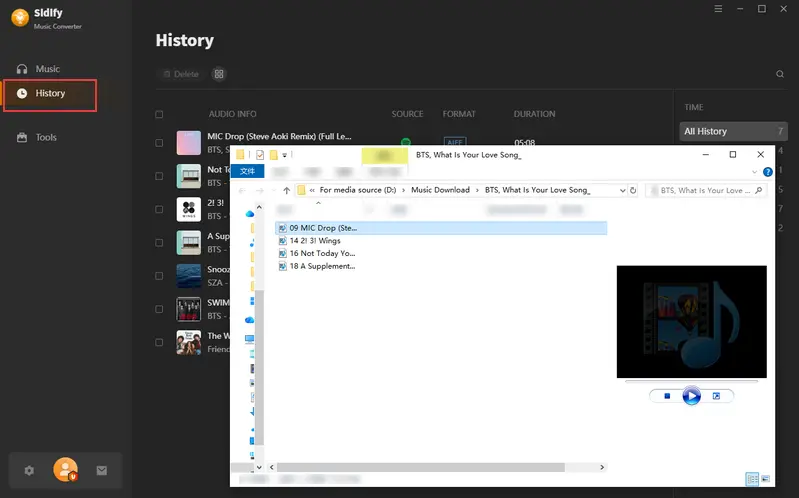Screen dimensions: 799x498
Task: Check the Not Today row checkbox
Action: (159, 176)
